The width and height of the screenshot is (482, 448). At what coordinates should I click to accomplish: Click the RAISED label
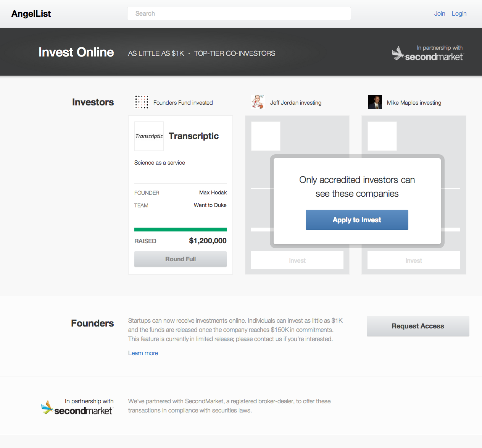tap(145, 241)
